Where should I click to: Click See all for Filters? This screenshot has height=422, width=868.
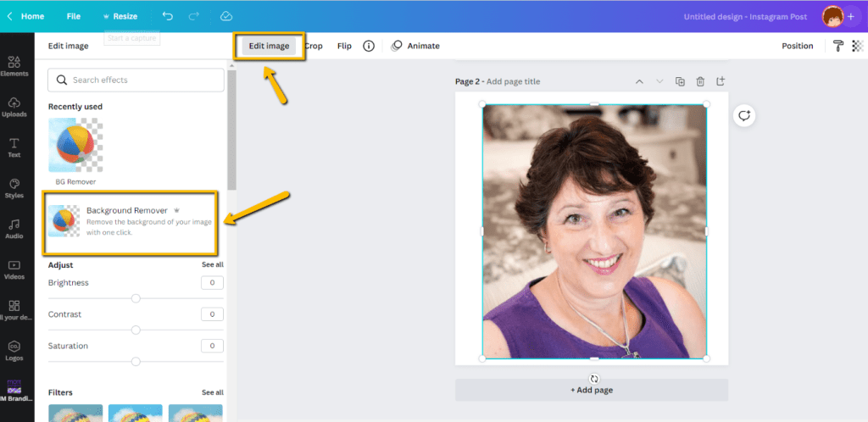pos(213,392)
